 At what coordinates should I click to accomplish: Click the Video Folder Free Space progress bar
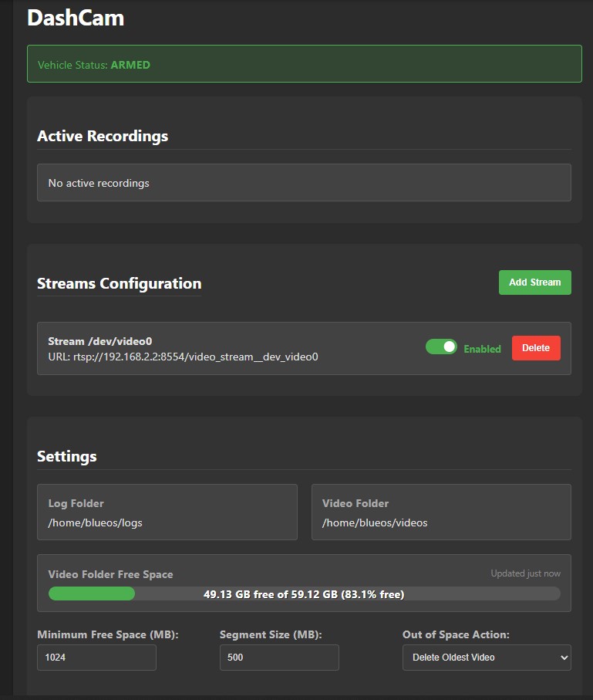[x=304, y=593]
